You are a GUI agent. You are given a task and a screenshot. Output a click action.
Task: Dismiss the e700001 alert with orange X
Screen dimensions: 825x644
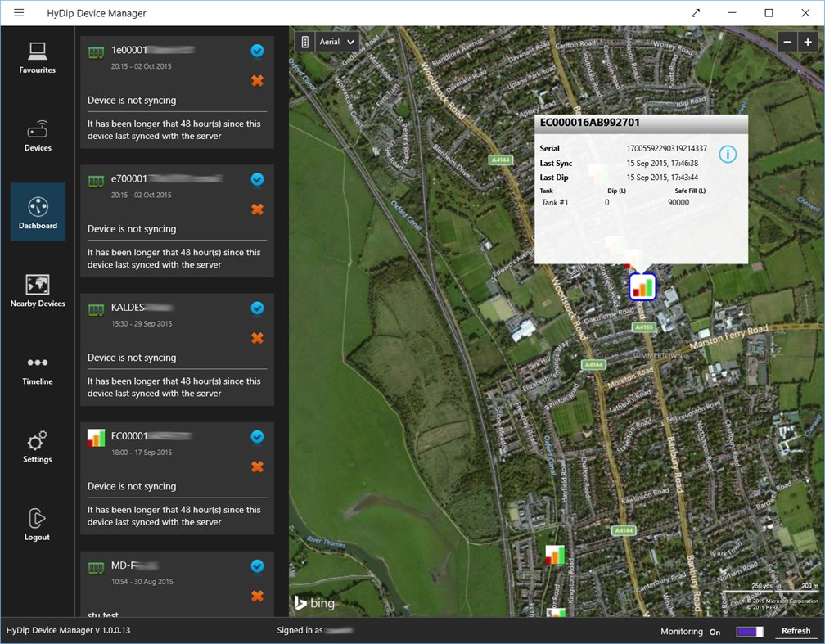pos(257,209)
